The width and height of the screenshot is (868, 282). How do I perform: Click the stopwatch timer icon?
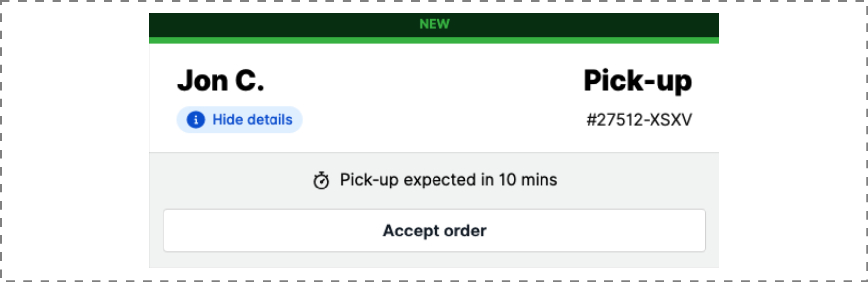click(x=321, y=181)
